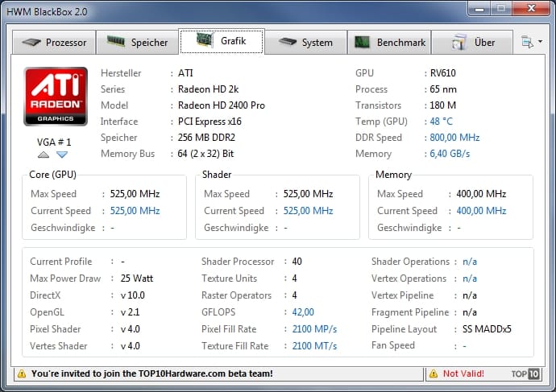Click the Pipeline Layout SS MADDx5 value
Viewport: 556px width, 392px height.
coord(487,329)
